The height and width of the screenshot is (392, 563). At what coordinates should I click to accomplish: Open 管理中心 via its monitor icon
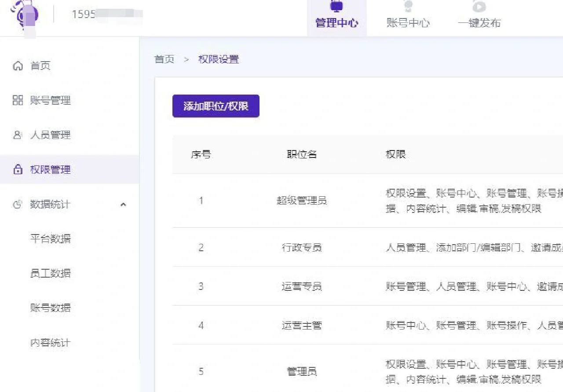point(336,6)
